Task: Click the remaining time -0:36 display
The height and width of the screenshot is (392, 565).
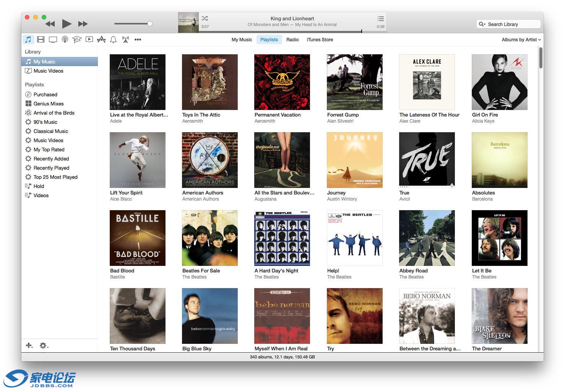Action: [x=380, y=27]
